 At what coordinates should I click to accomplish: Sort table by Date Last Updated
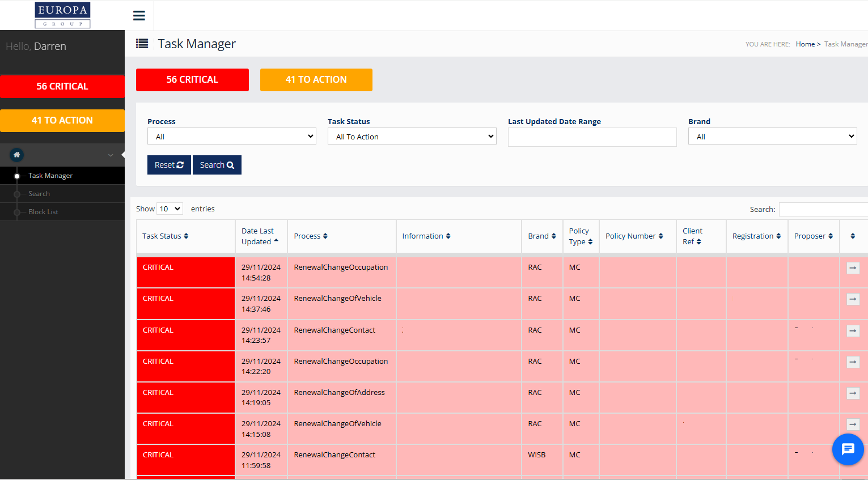tap(260, 236)
